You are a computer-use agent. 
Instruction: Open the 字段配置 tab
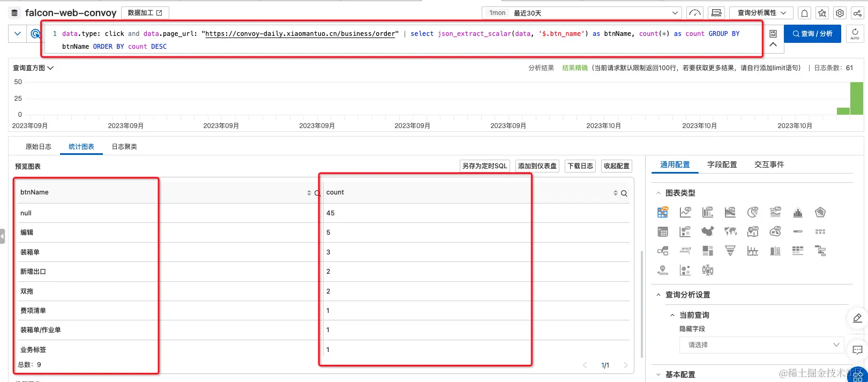click(722, 164)
